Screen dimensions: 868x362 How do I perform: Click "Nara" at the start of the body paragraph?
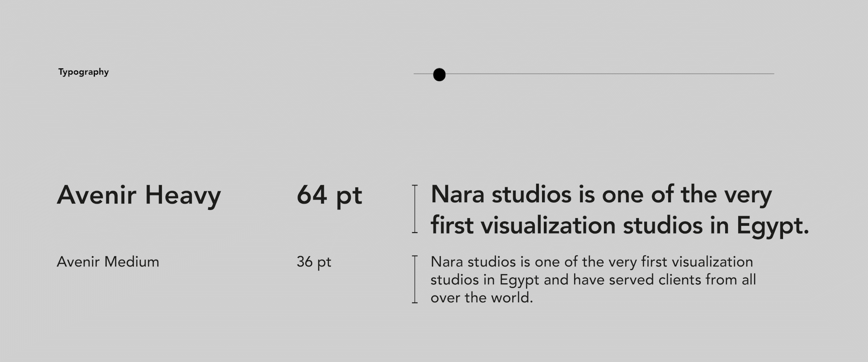point(447,262)
